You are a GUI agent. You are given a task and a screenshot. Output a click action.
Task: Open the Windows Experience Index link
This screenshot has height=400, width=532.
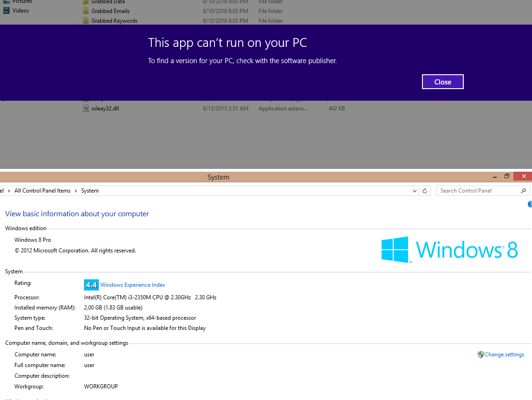click(x=133, y=285)
